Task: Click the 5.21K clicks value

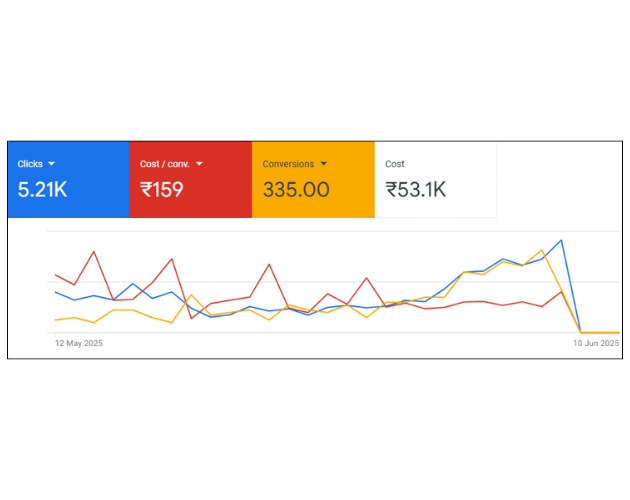Action: click(43, 189)
